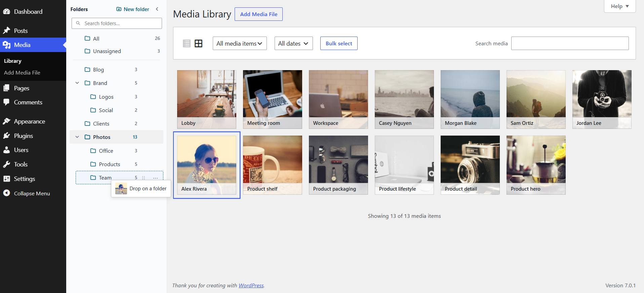Click the Search folders input

[x=117, y=23]
